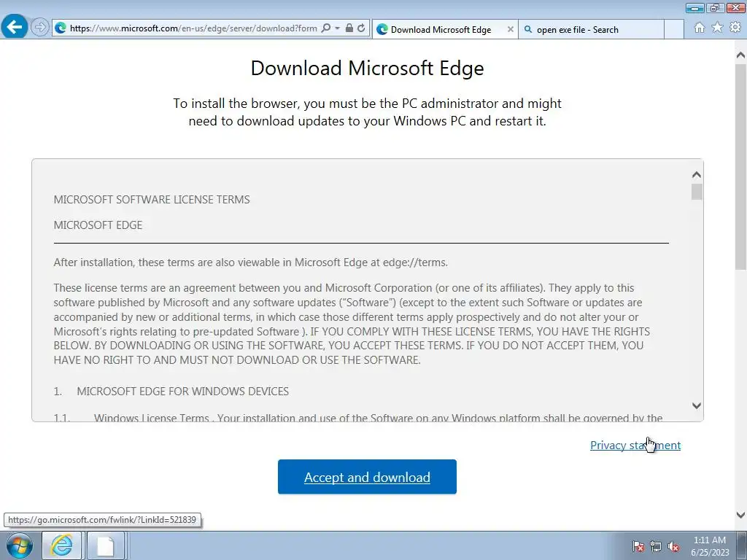Screen dimensions: 747x560
Task: Click the page scrollbar down arrow
Action: point(740,516)
